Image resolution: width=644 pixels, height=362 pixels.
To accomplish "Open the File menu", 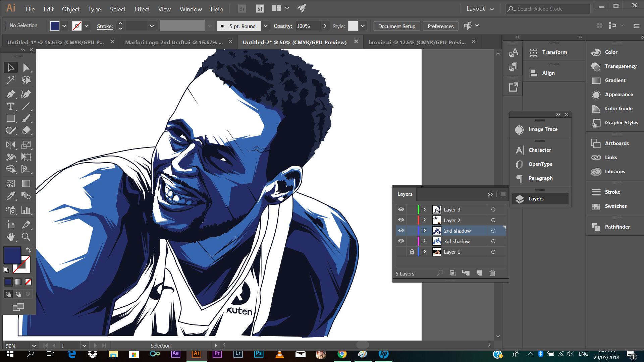I will click(30, 9).
